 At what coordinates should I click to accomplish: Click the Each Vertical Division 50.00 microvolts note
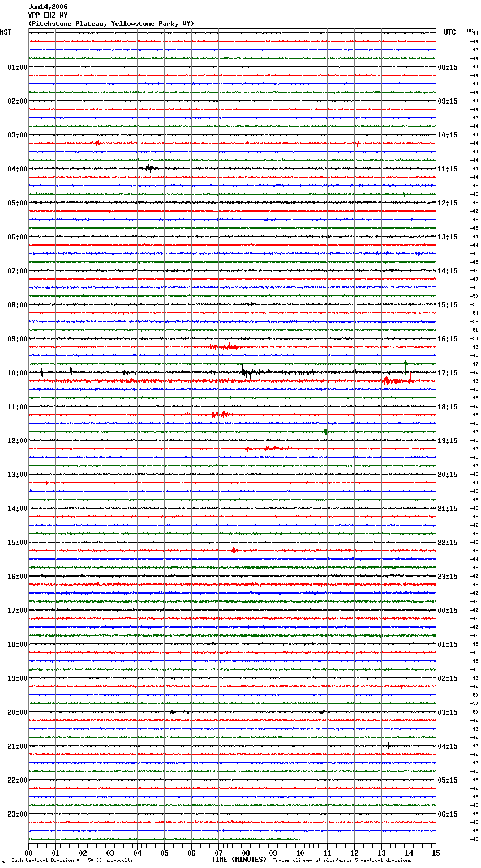click(x=72, y=860)
